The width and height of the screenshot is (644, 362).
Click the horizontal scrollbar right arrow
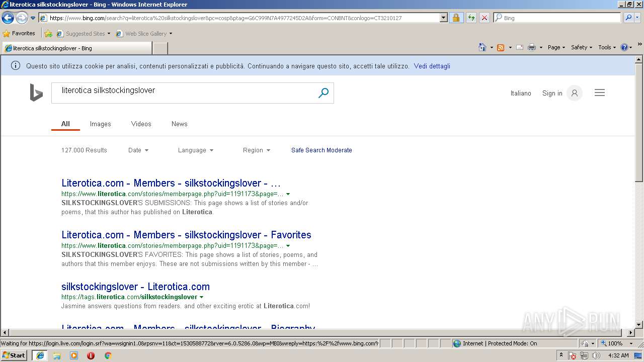[631, 332]
